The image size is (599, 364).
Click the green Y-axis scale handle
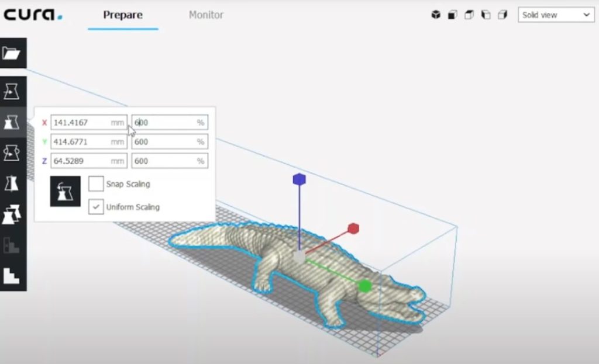(x=365, y=286)
